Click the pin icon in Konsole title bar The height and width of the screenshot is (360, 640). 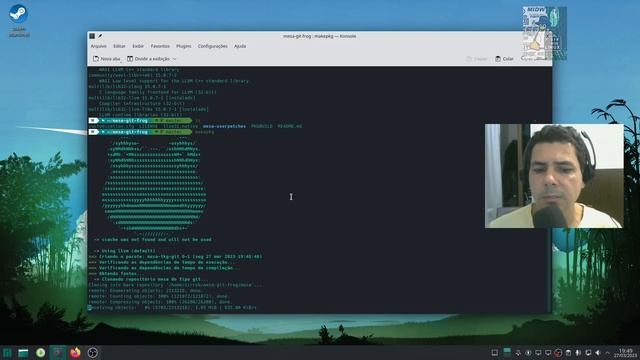coord(100,36)
